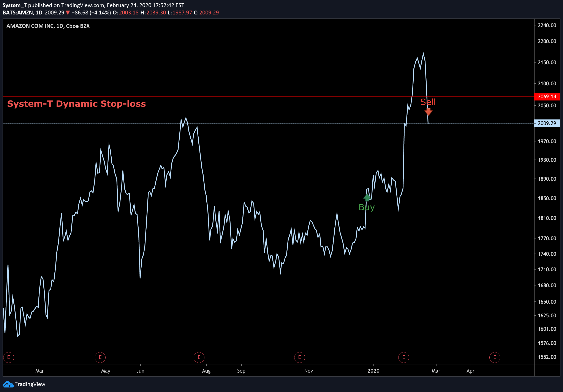
Task: Click the earnings E marker near March
Action: point(9,357)
